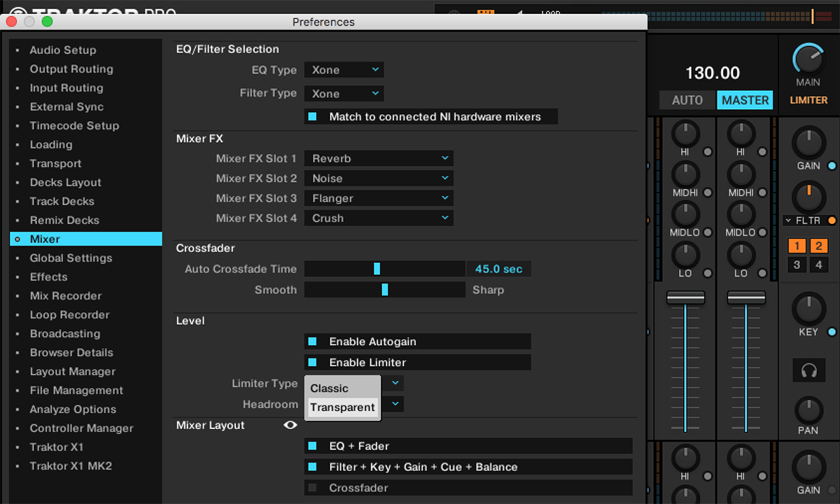Click the Smooth to Sharp crossfader curve slider
Viewport: 840px width, 504px height.
pos(385,290)
